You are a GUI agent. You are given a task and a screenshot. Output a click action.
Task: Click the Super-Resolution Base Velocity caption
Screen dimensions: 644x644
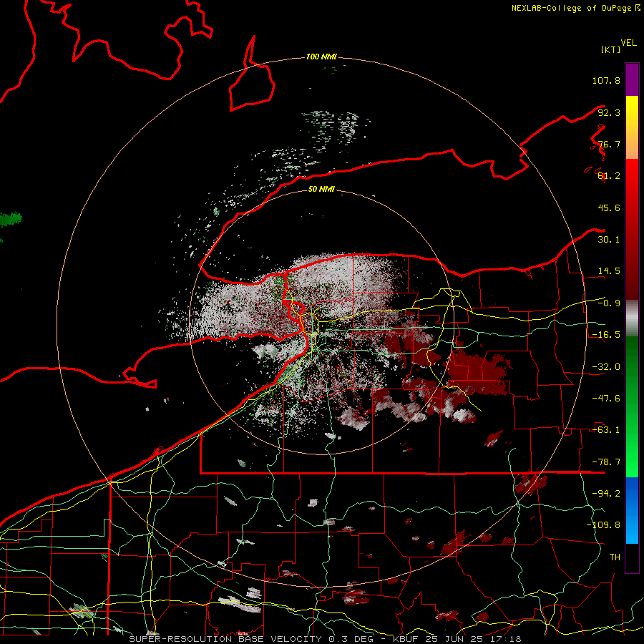tap(325, 639)
